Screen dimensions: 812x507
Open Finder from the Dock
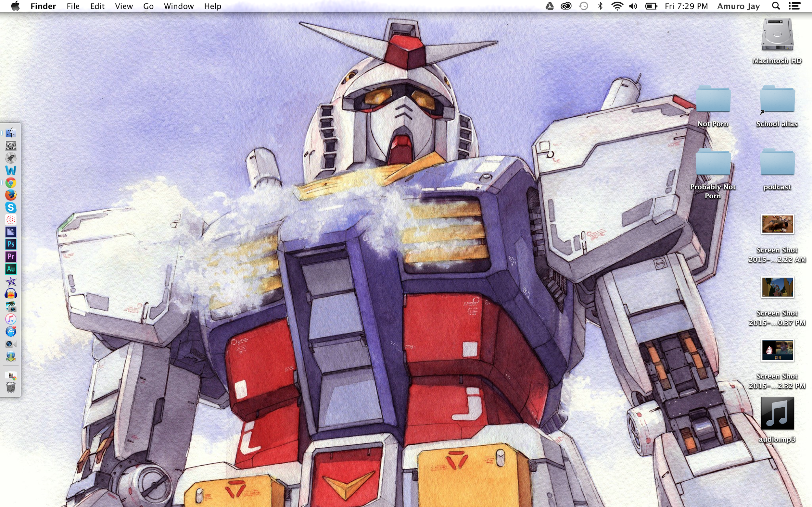[11, 133]
